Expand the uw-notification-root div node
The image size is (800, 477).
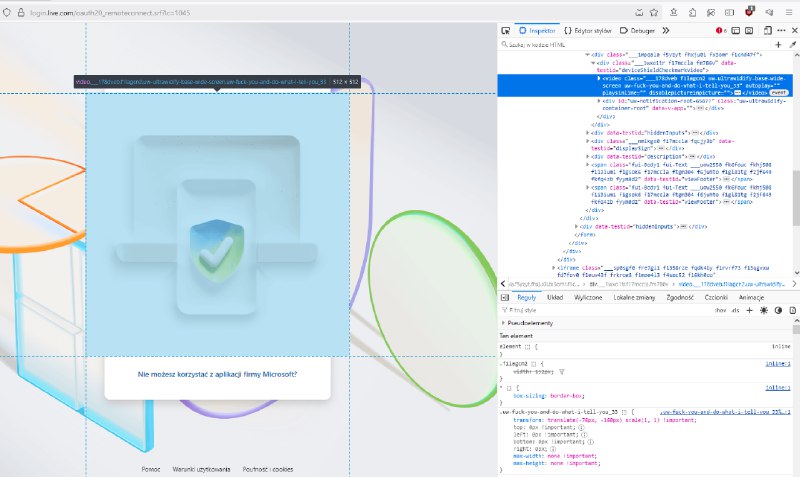pyautogui.click(x=599, y=101)
